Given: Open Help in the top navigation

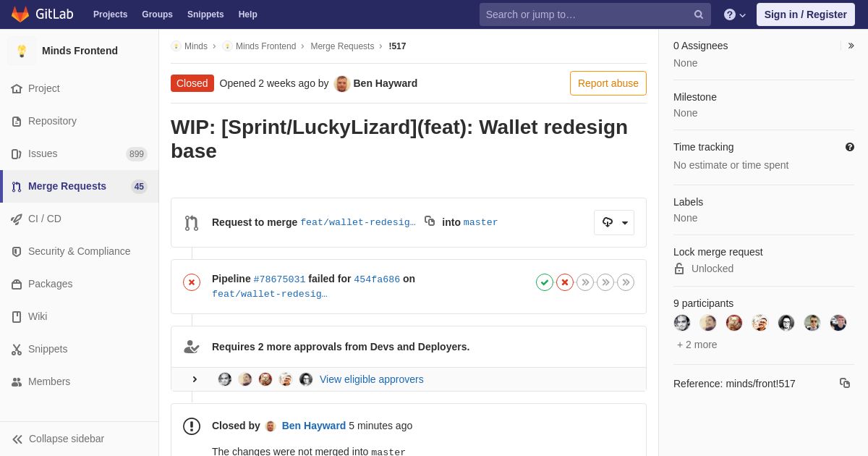Looking at the screenshot, I should tap(248, 14).
